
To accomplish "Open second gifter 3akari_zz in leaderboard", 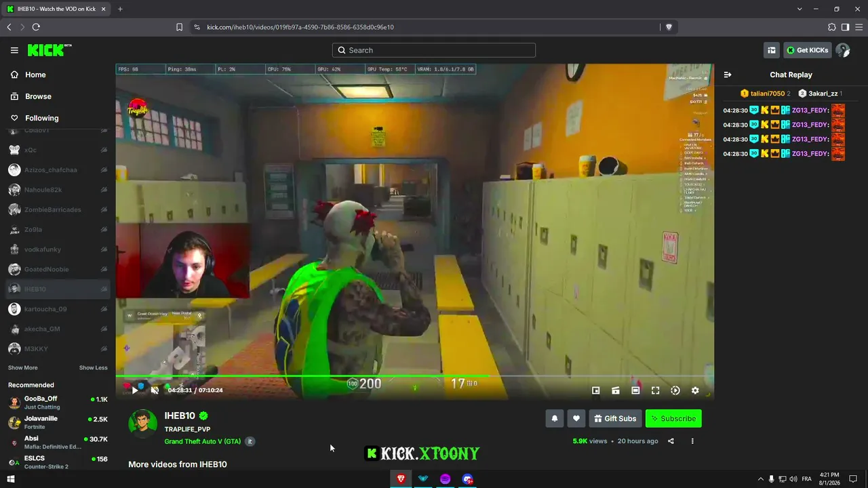I will 820,94.
